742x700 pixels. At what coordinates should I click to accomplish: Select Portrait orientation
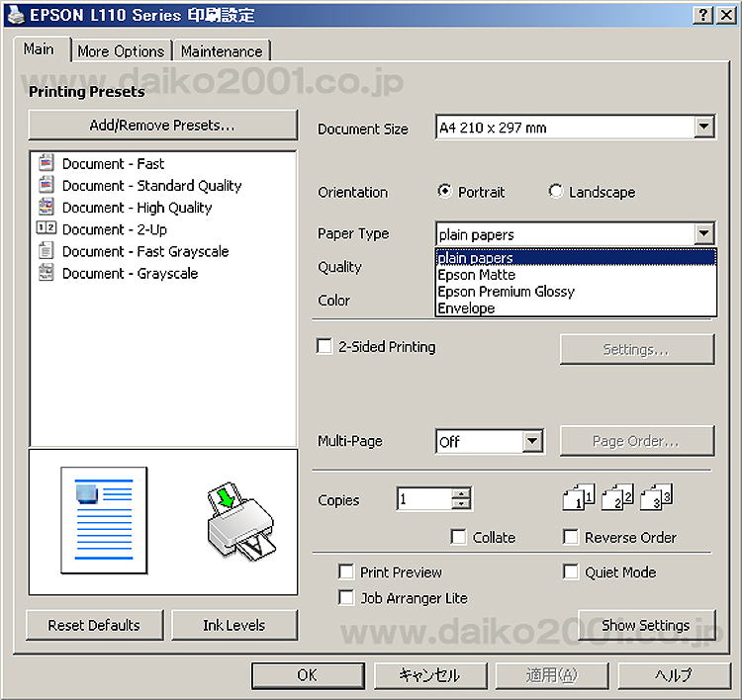(x=444, y=191)
